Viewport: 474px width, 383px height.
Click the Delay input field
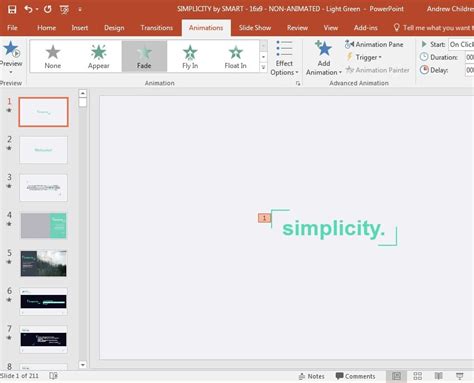click(x=470, y=70)
